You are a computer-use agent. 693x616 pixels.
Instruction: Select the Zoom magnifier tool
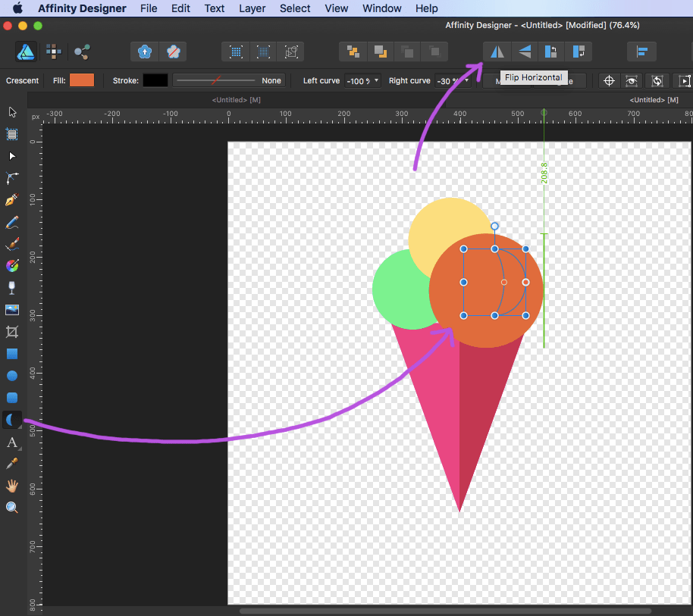[x=12, y=508]
